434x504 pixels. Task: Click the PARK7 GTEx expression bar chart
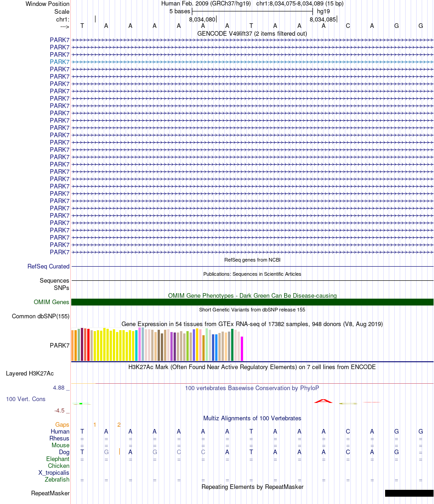tap(157, 344)
